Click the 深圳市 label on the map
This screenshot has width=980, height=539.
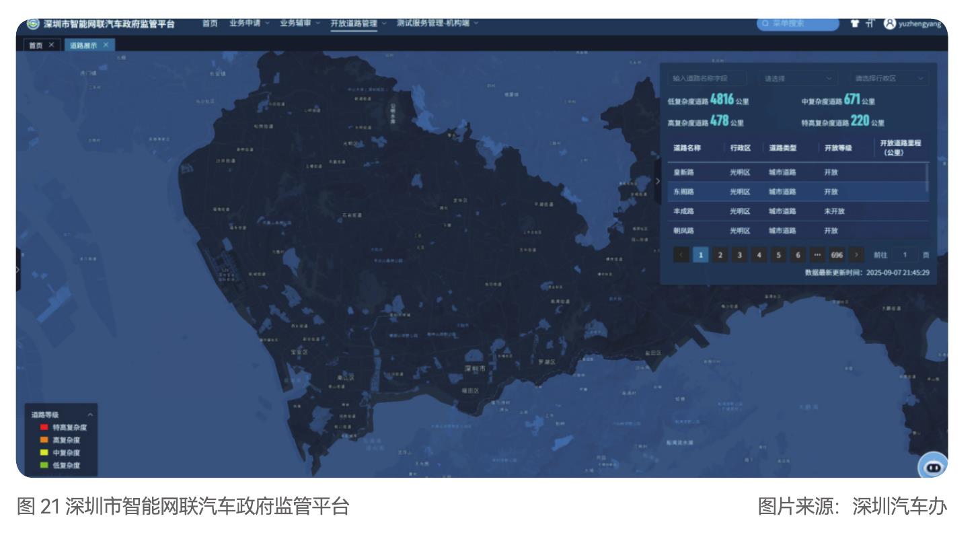coord(475,369)
